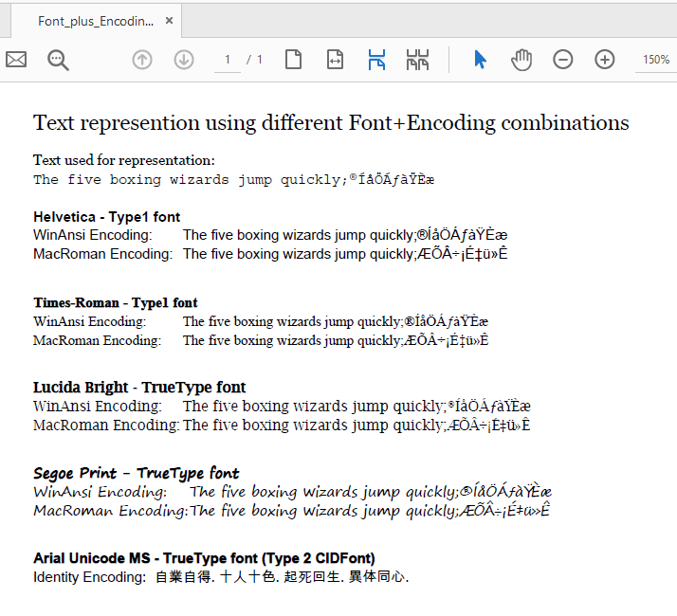
Task: Select the Font_plus_Encodin... document tab
Action: click(x=96, y=21)
